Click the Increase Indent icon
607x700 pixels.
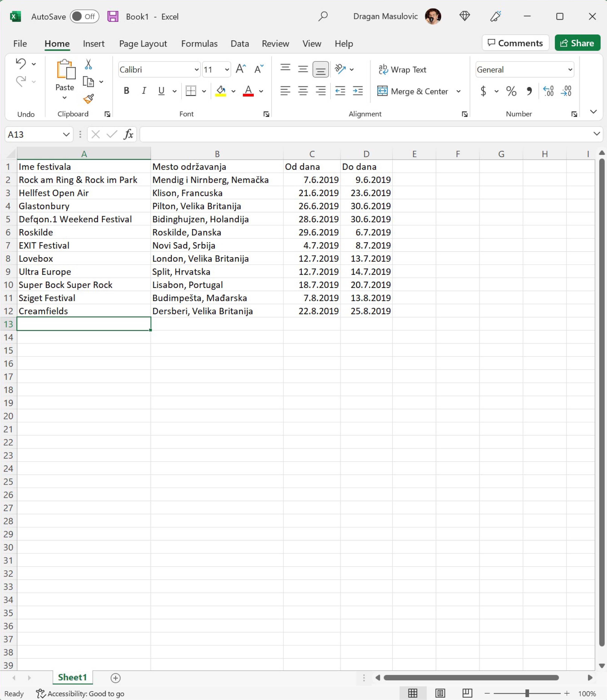358,91
